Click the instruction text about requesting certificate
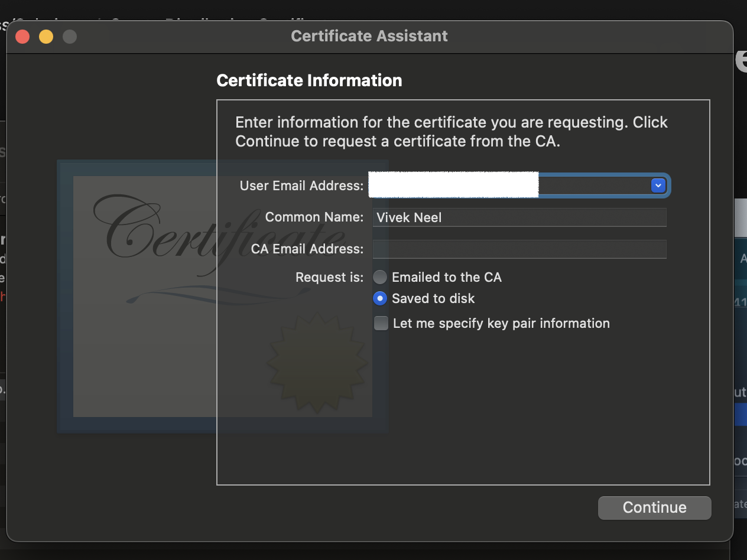This screenshot has width=747, height=560. click(451, 132)
